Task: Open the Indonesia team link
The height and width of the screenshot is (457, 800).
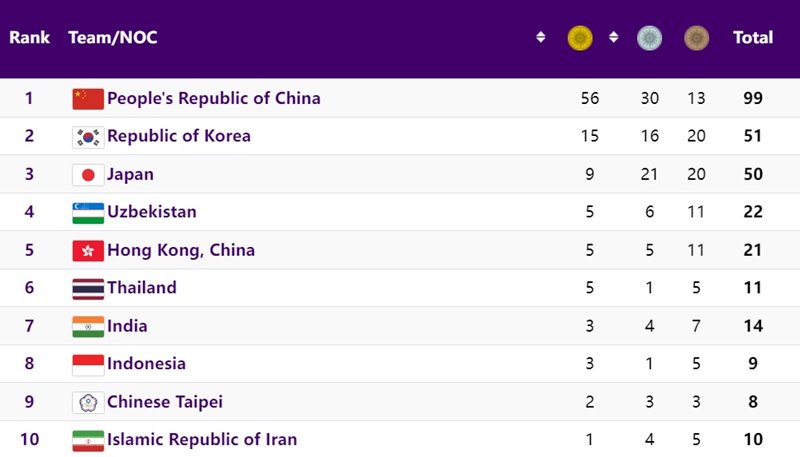Action: [146, 364]
